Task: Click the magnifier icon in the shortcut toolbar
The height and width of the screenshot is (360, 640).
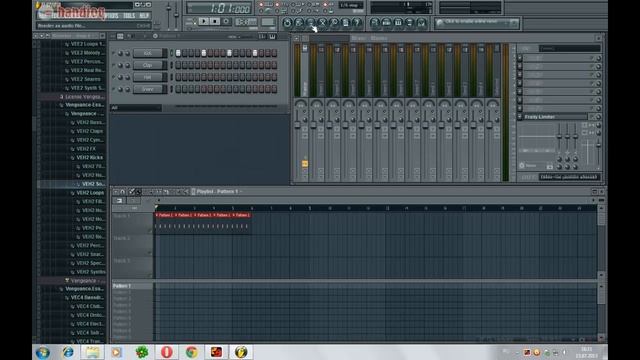Action: [334, 22]
